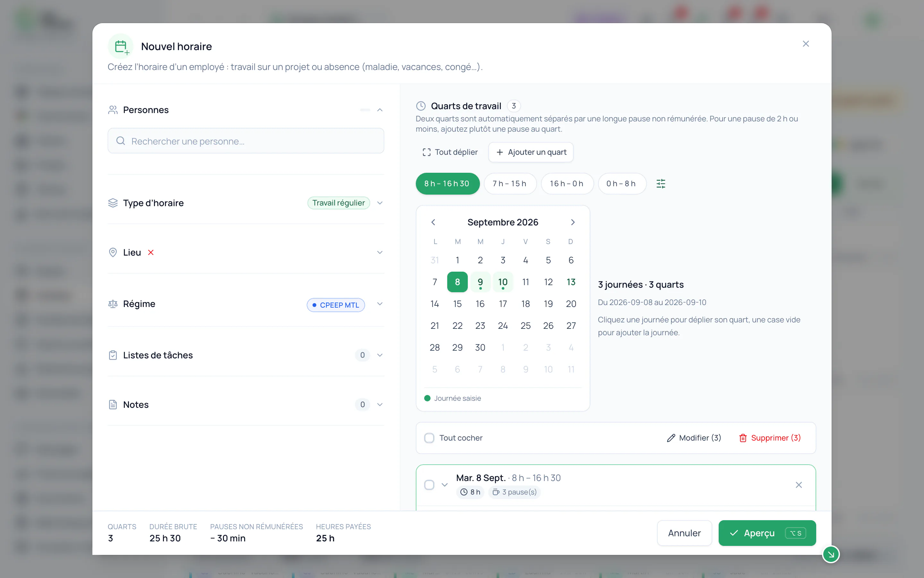
Task: Click Supprimer (3) button
Action: pyautogui.click(x=770, y=438)
